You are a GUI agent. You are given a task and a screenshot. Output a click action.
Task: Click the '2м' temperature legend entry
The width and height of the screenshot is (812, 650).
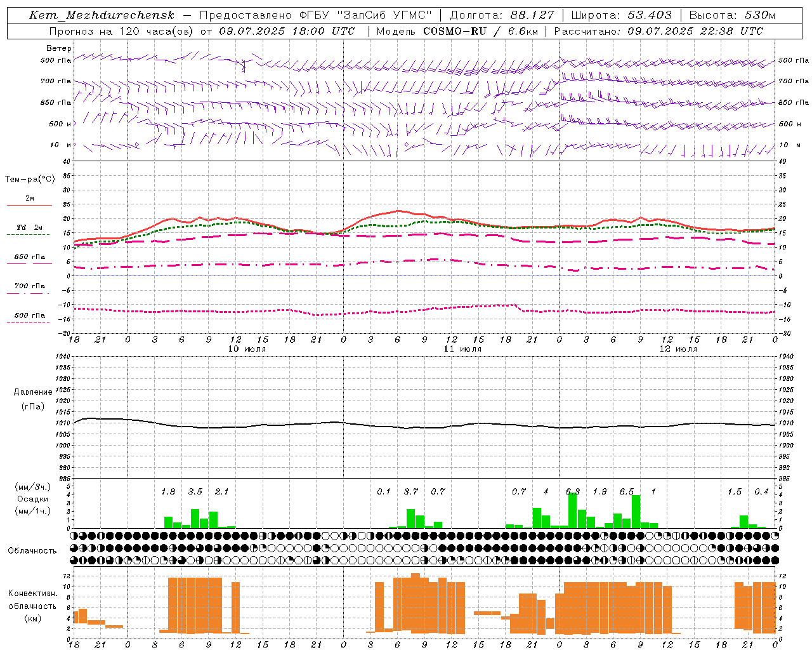pyautogui.click(x=30, y=198)
